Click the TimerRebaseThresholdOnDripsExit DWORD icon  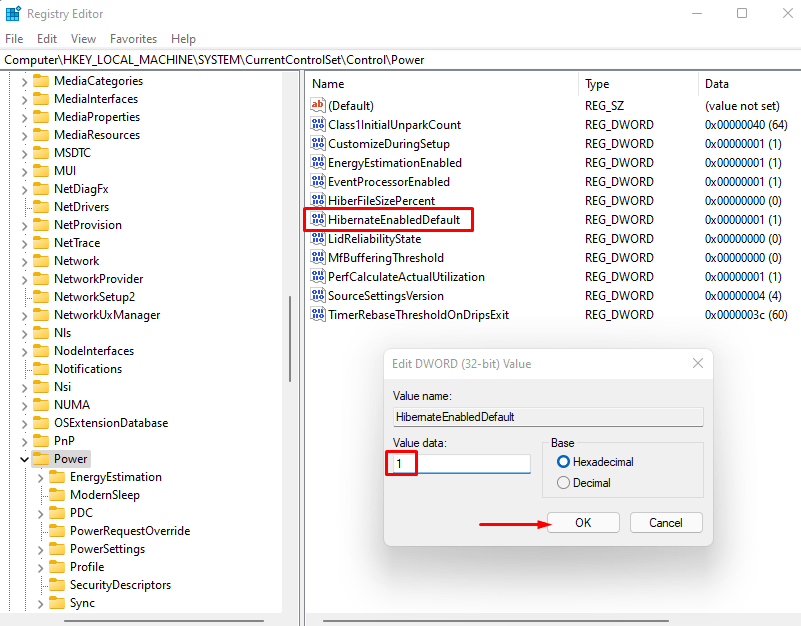pos(317,314)
